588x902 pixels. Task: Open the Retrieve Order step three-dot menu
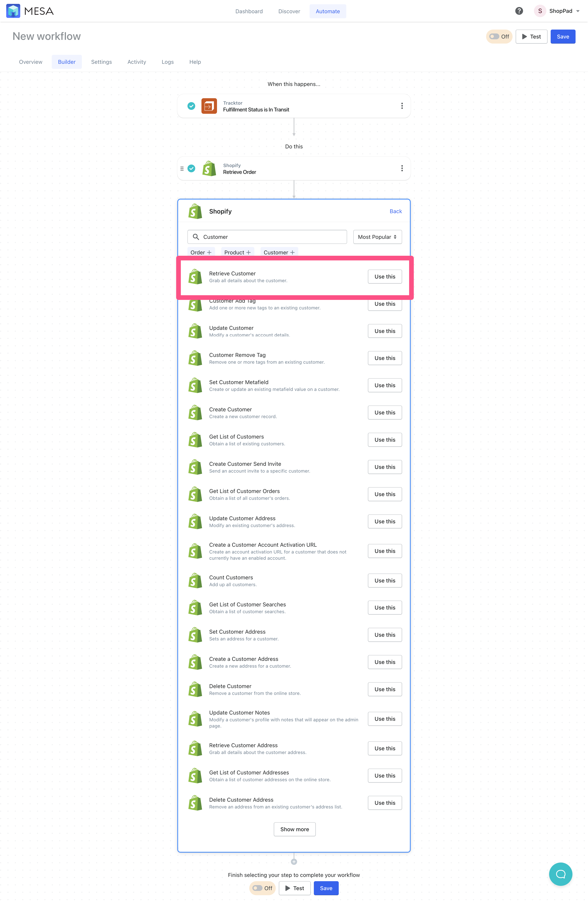pos(402,168)
